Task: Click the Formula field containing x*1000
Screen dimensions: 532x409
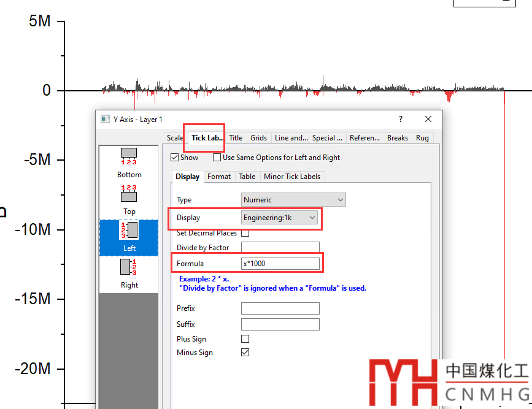Action: click(x=280, y=264)
